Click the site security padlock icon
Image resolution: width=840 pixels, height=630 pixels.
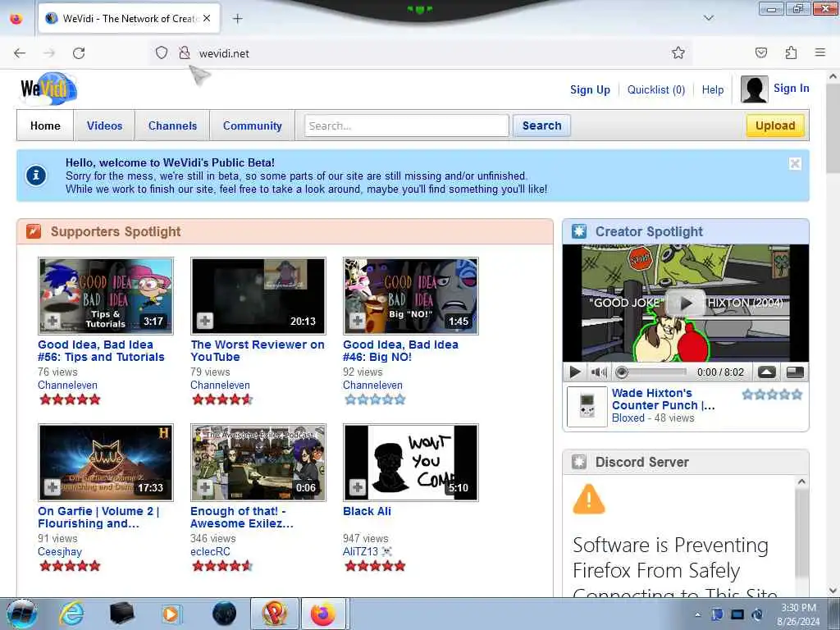185,52
